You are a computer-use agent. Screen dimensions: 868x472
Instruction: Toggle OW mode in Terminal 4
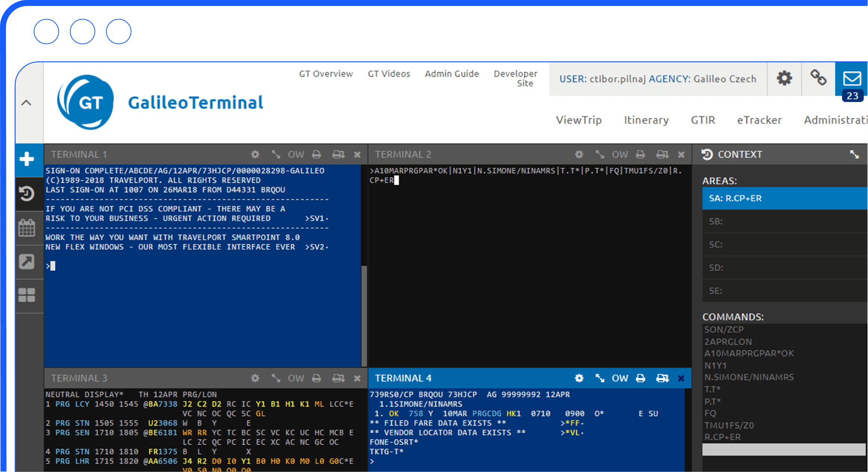[x=620, y=378]
